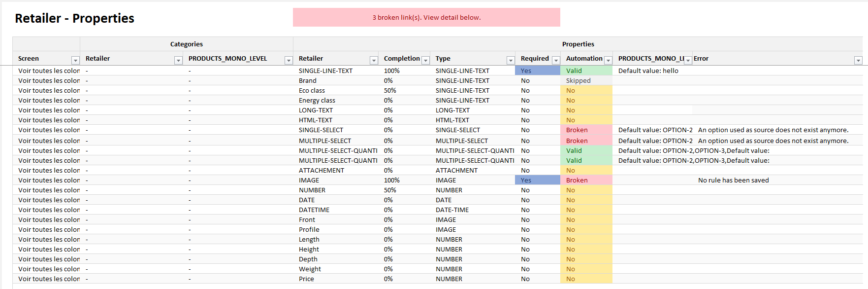Open the Type column filter dropdown
Viewport: 868px width, 289px height.
[x=511, y=60]
